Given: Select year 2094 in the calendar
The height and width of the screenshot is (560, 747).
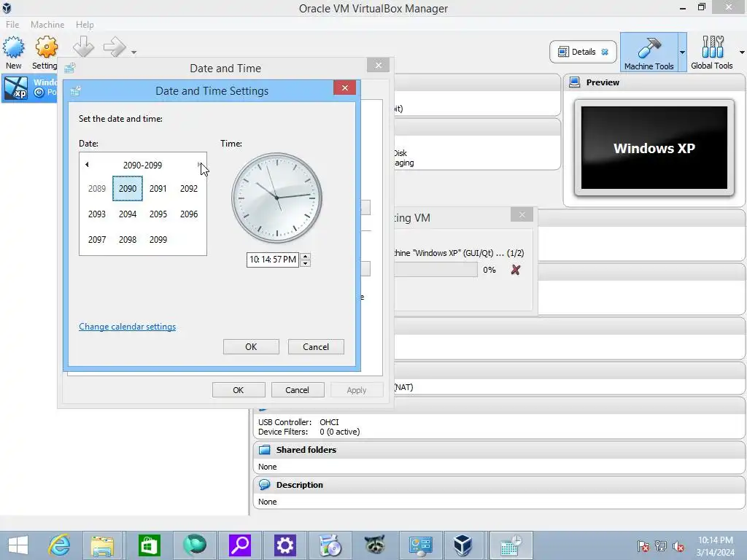Looking at the screenshot, I should coord(128,214).
